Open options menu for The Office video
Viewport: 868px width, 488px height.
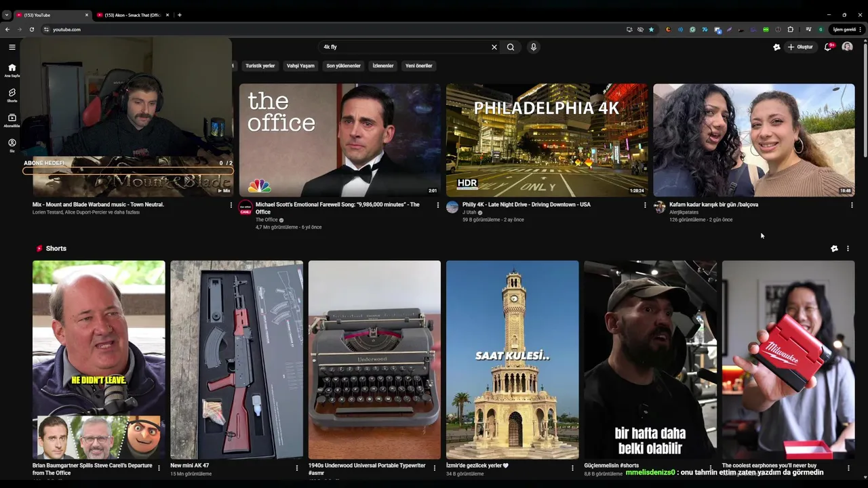[437, 205]
